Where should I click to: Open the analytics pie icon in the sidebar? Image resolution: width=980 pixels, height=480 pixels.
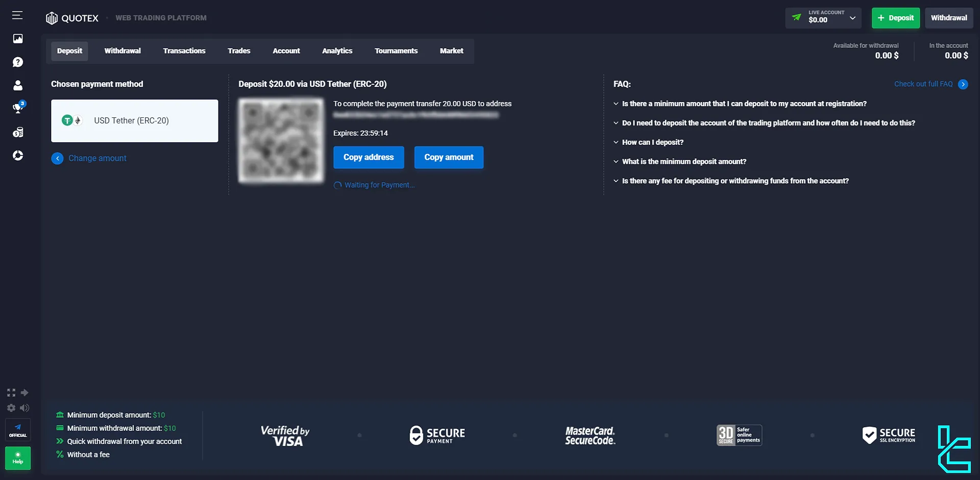(x=18, y=156)
